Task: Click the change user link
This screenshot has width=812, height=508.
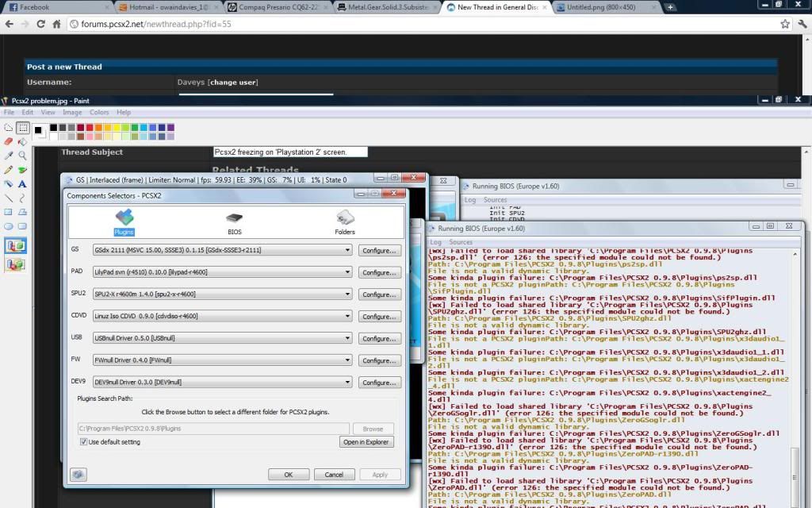Action: (233, 83)
